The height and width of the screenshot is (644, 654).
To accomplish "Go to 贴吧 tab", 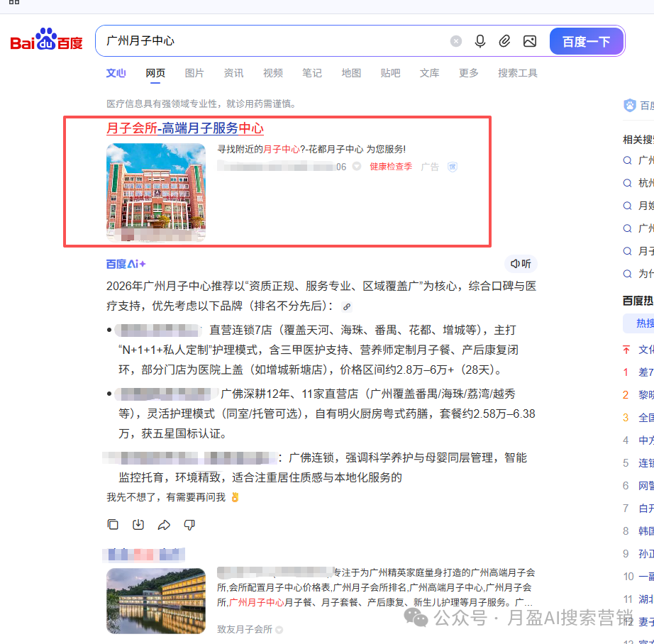I will [x=390, y=73].
